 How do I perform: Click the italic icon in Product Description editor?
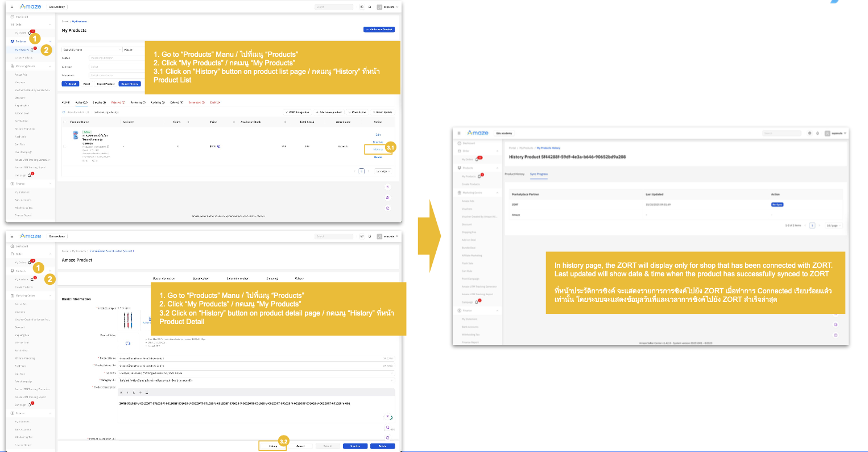[127, 392]
